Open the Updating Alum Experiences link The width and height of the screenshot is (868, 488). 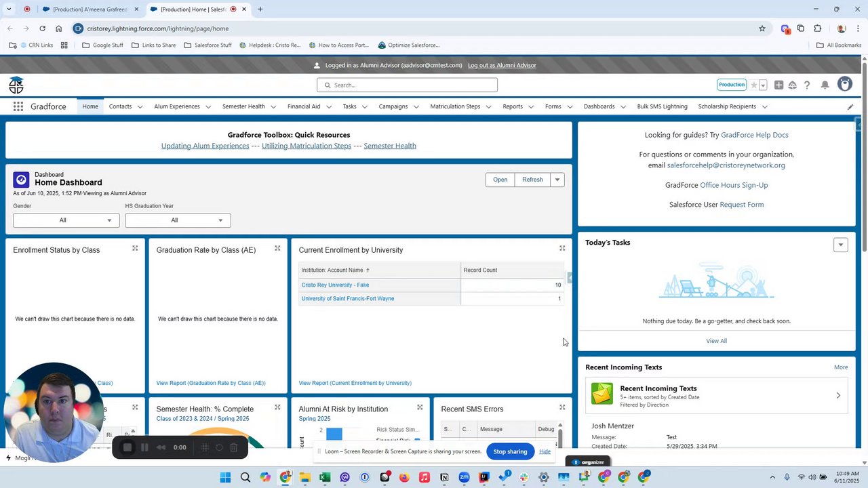click(205, 146)
